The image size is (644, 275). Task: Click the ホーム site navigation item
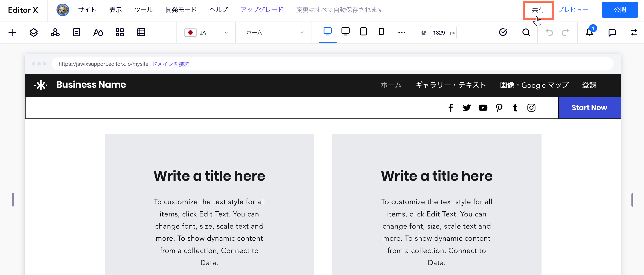391,85
